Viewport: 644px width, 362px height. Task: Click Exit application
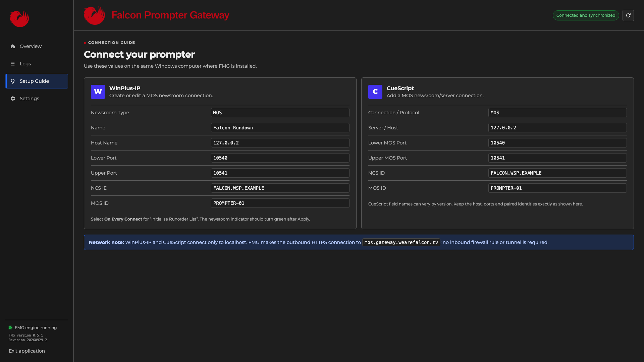tap(27, 351)
